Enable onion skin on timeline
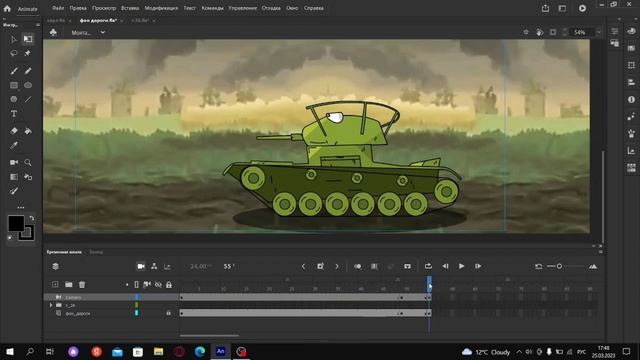This screenshot has width=640, height=360. point(358,266)
